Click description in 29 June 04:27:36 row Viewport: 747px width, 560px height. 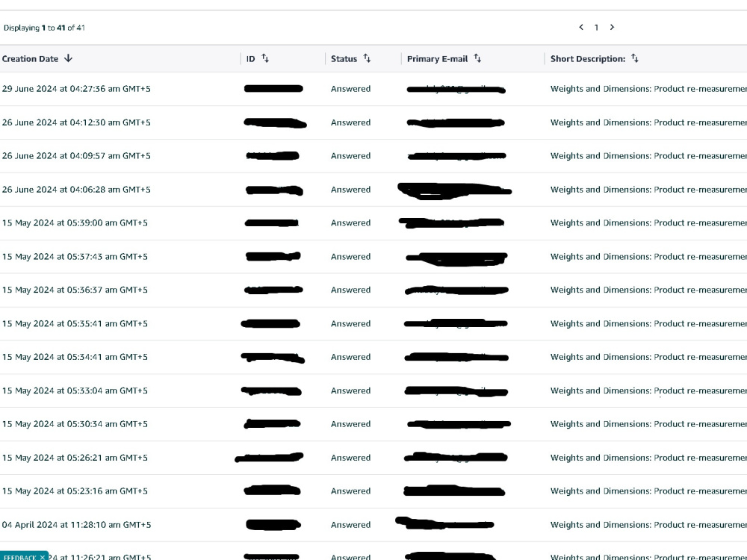pyautogui.click(x=648, y=89)
